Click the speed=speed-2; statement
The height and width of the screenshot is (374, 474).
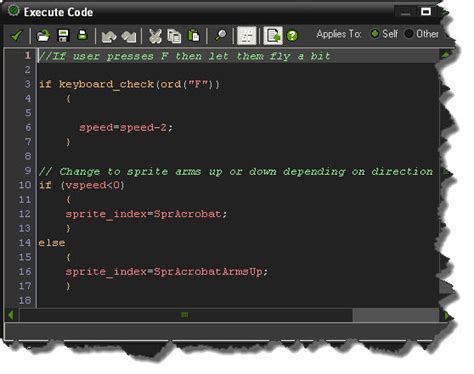click(126, 127)
